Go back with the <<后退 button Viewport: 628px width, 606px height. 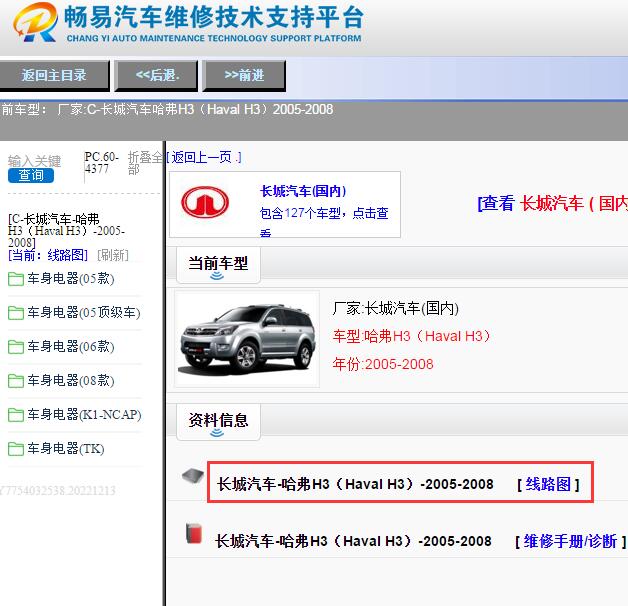click(x=156, y=75)
